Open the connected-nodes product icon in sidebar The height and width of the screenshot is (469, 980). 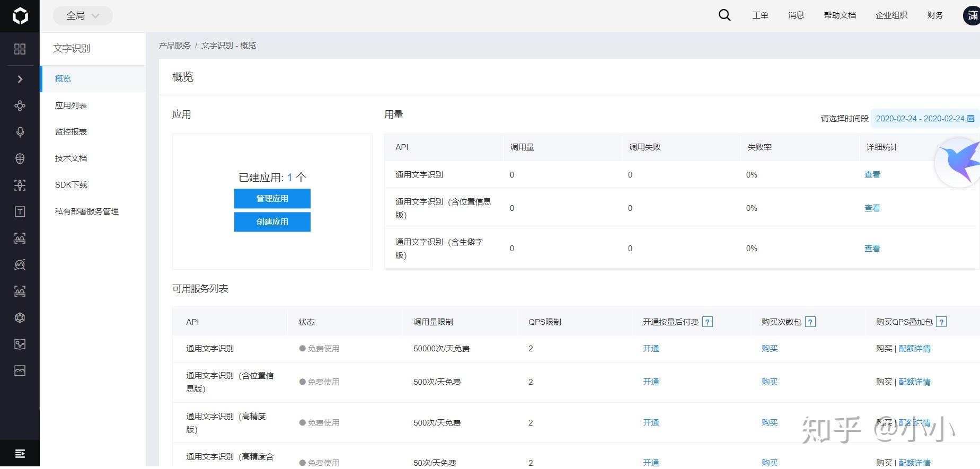pos(20,105)
